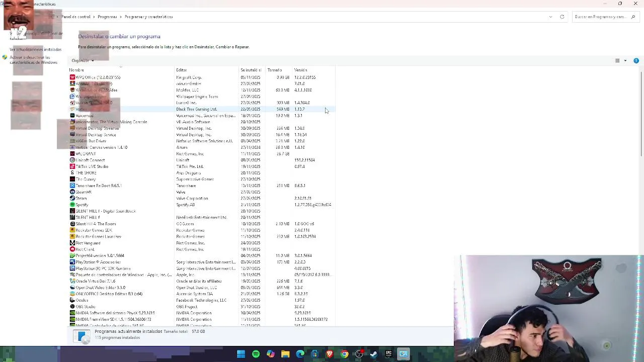Viewport: 644px width, 362px height.
Task: Click Programas y características breadcrumb
Action: click(x=148, y=17)
